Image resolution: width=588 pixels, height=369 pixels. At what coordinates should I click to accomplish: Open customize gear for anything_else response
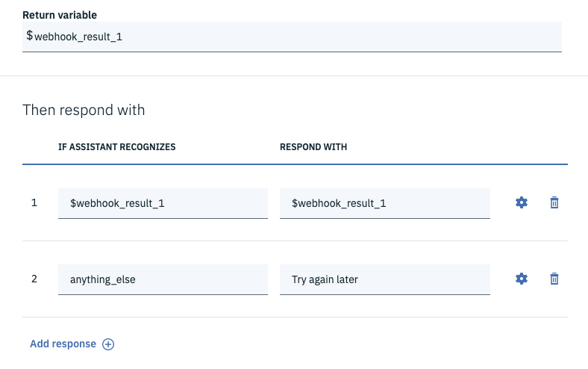pyautogui.click(x=522, y=279)
